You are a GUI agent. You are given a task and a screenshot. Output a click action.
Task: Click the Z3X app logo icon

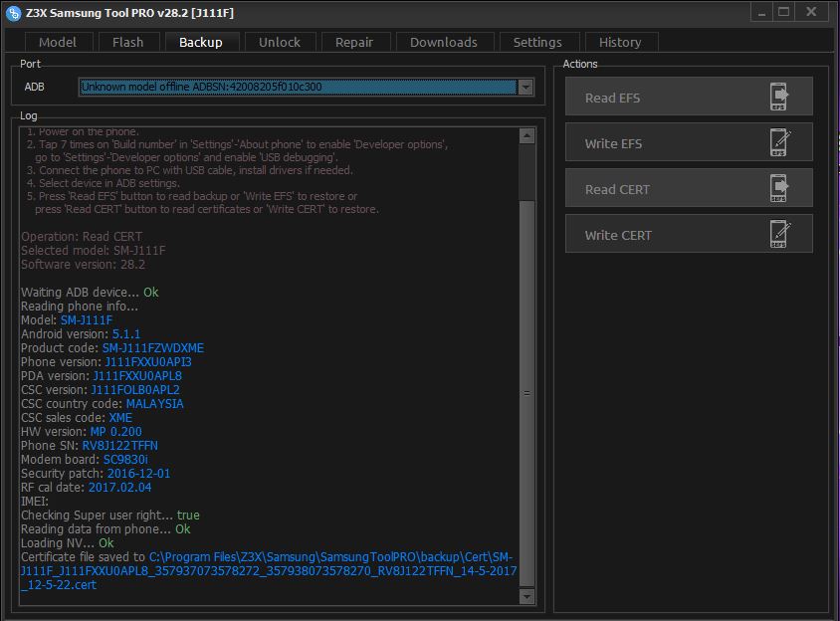point(13,13)
